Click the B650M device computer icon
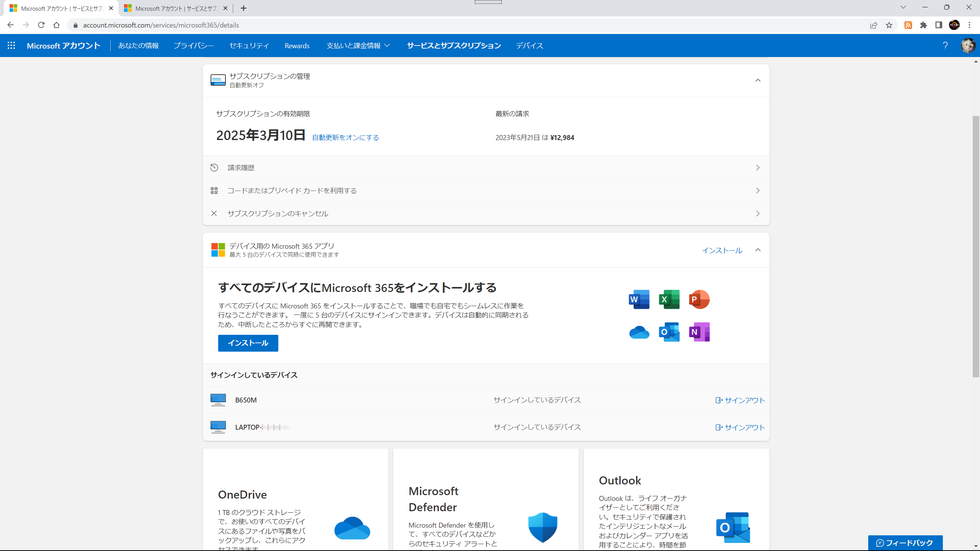 [218, 400]
